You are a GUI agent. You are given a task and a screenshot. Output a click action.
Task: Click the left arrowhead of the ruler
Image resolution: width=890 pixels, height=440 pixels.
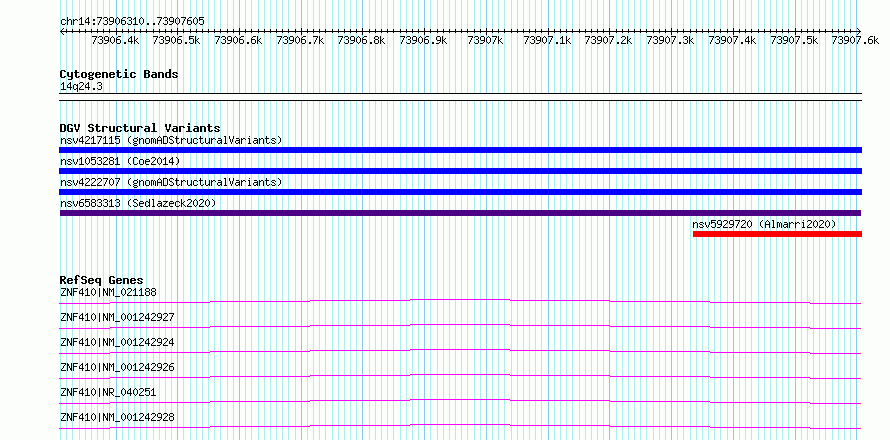pos(62,31)
